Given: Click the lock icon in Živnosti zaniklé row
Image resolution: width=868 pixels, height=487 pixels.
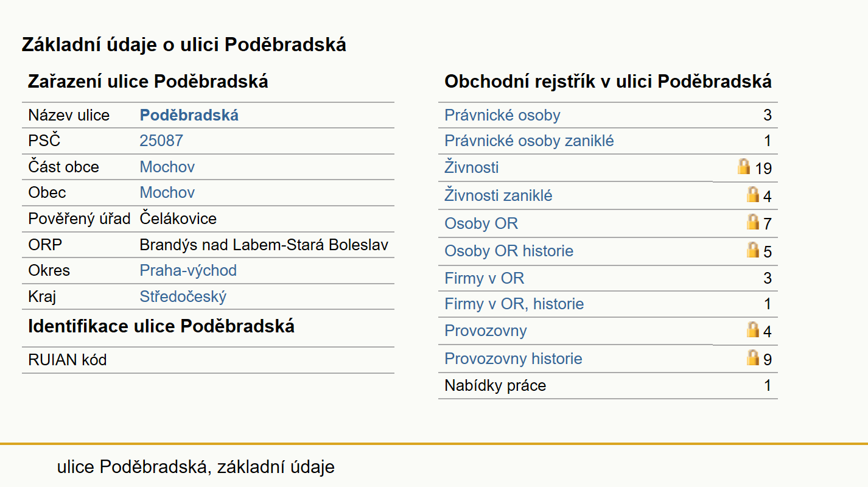Looking at the screenshot, I should click(x=753, y=194).
